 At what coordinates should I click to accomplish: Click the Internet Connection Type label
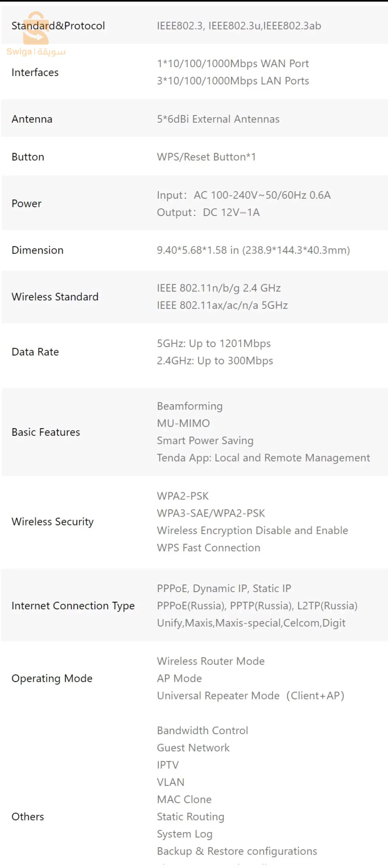pos(73,606)
